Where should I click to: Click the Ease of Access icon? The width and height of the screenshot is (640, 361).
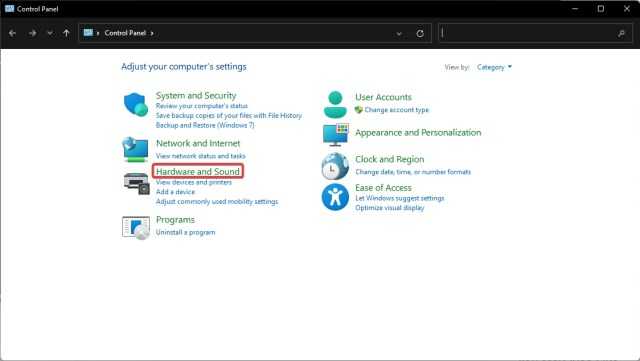pos(335,197)
